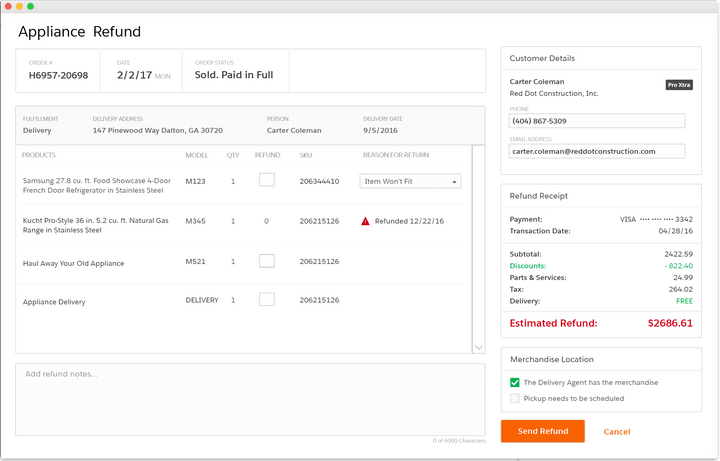720x461 pixels.
Task: Tick the refund checkbox for Appliance Delivery
Action: (x=266, y=299)
